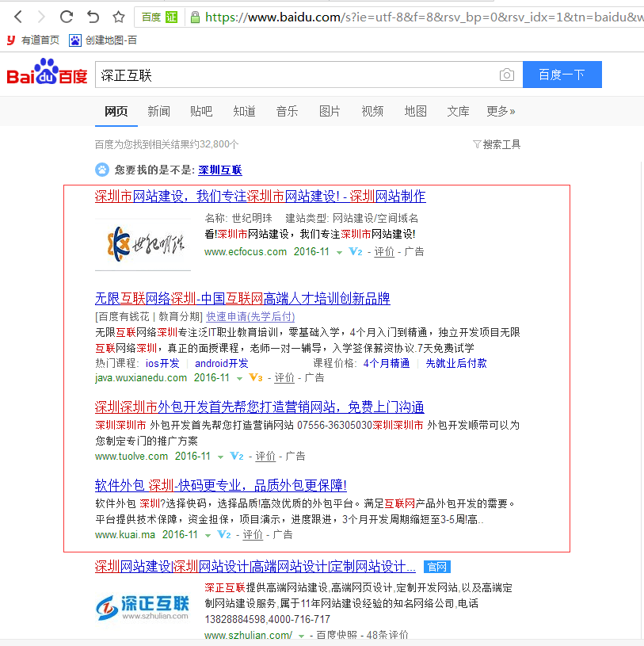This screenshot has width=644, height=646.
Task: Click the camera image search icon
Action: tap(506, 75)
